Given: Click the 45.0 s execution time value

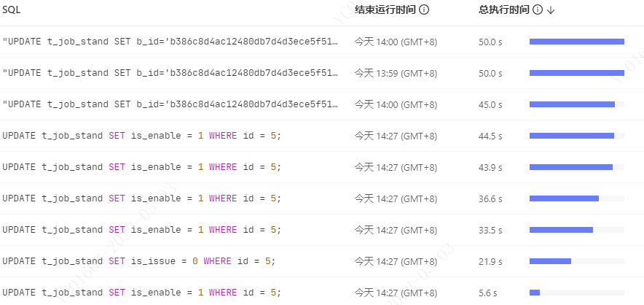Looking at the screenshot, I should [x=490, y=104].
